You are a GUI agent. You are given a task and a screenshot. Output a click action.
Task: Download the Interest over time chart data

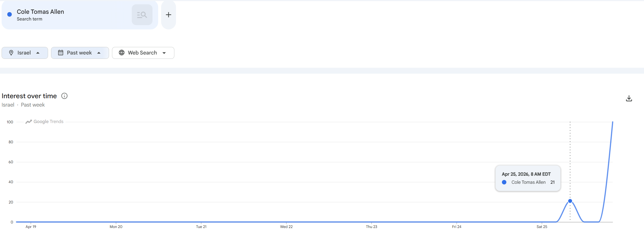[629, 98]
